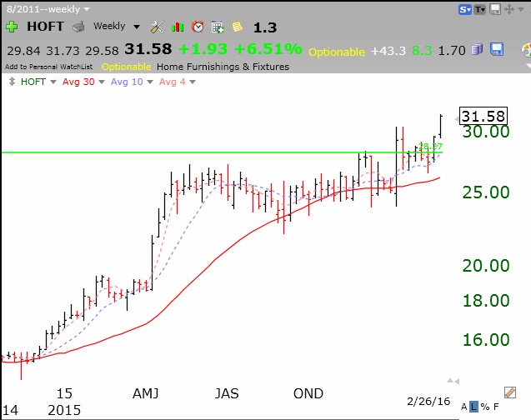The height and width of the screenshot is (420, 531).
Task: Click the green-red bar chart style icon
Action: tap(178, 27)
